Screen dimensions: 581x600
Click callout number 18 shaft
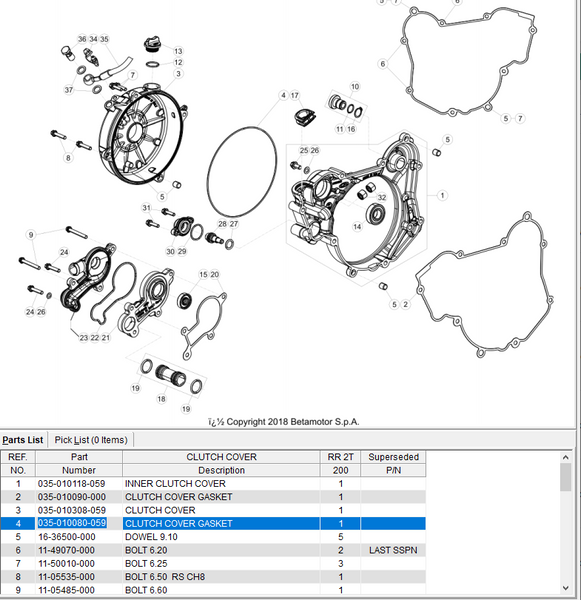(162, 399)
